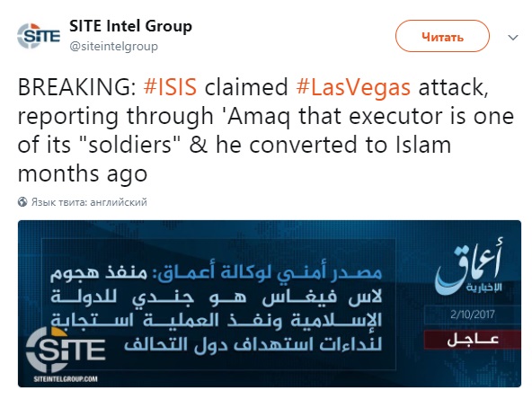Click the globe language icon
The height and width of the screenshot is (399, 532).
22,202
